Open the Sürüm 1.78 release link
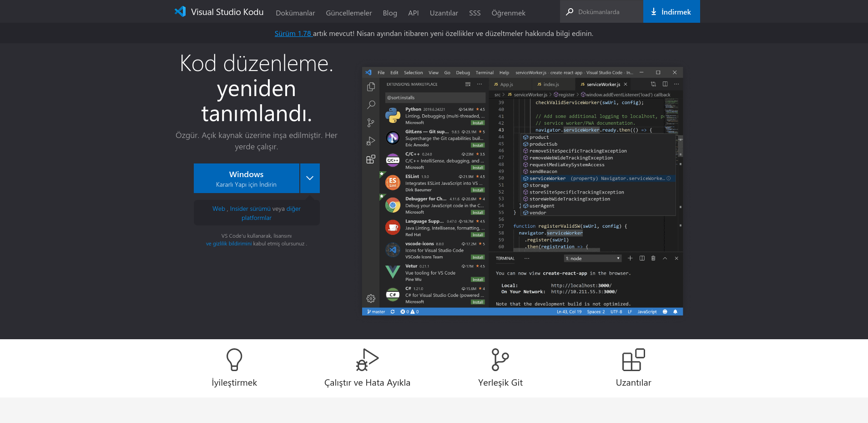The width and height of the screenshot is (868, 423). 293,33
